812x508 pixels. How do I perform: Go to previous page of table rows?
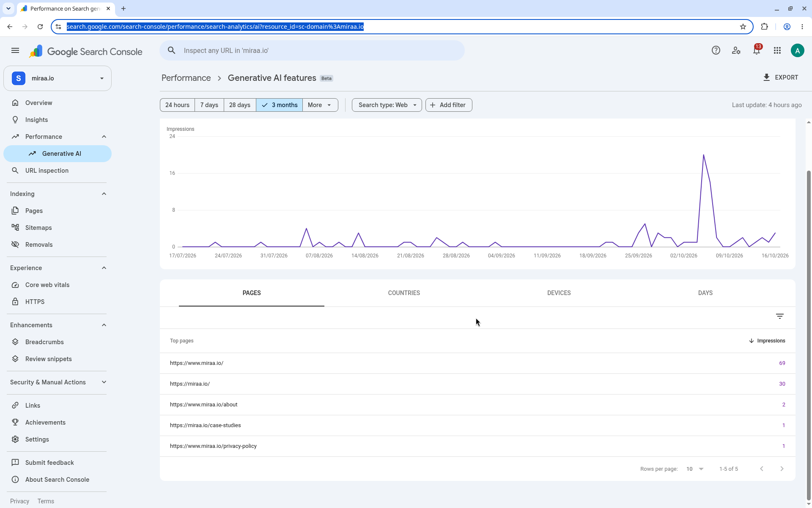point(761,469)
